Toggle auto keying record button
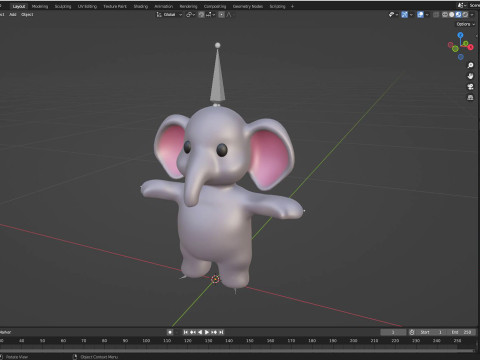Screen dimensions: 480x360 click(170, 332)
